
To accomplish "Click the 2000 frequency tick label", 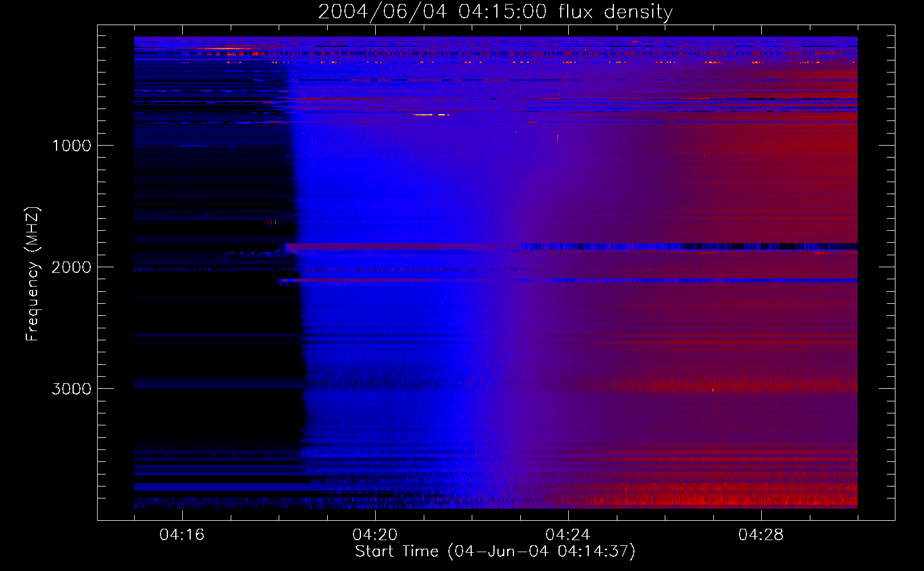I will pos(71,267).
